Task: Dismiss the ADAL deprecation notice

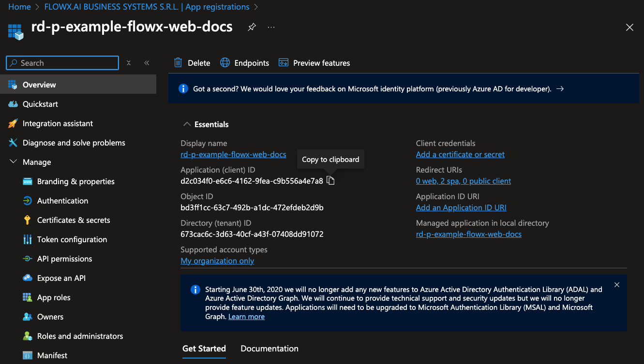Action: pos(617,285)
